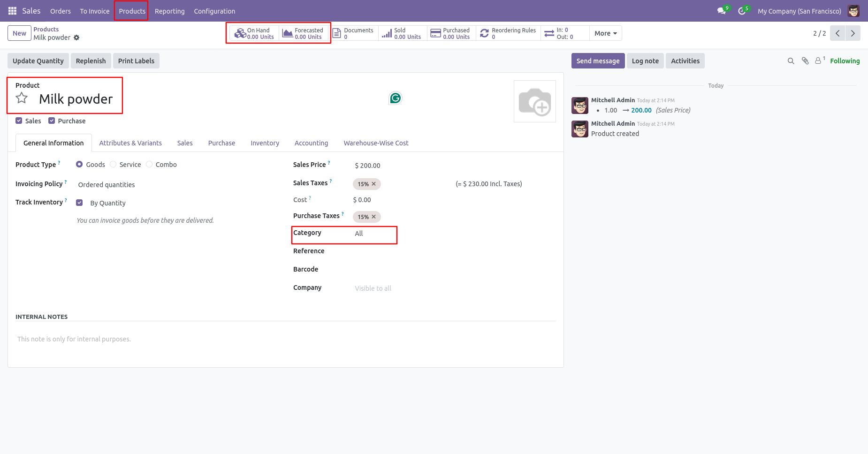Switch to Attributes & Variants tab
Screen dimensions: 868x454
click(130, 143)
